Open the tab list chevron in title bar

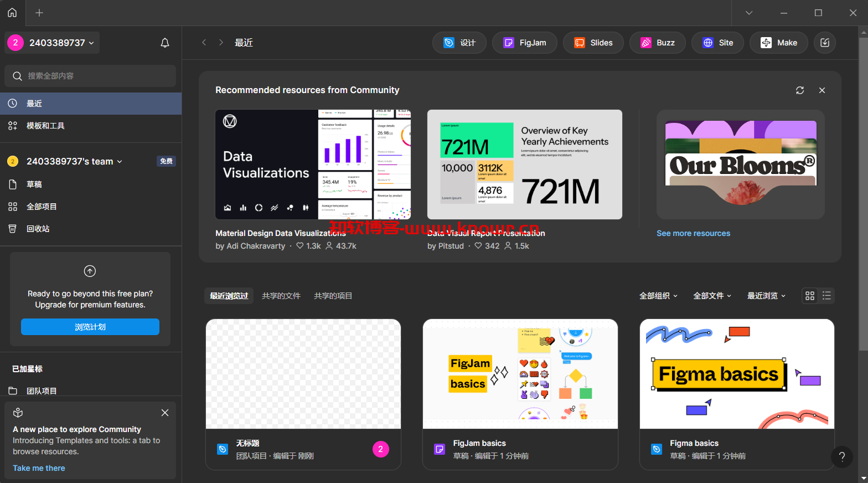(749, 13)
